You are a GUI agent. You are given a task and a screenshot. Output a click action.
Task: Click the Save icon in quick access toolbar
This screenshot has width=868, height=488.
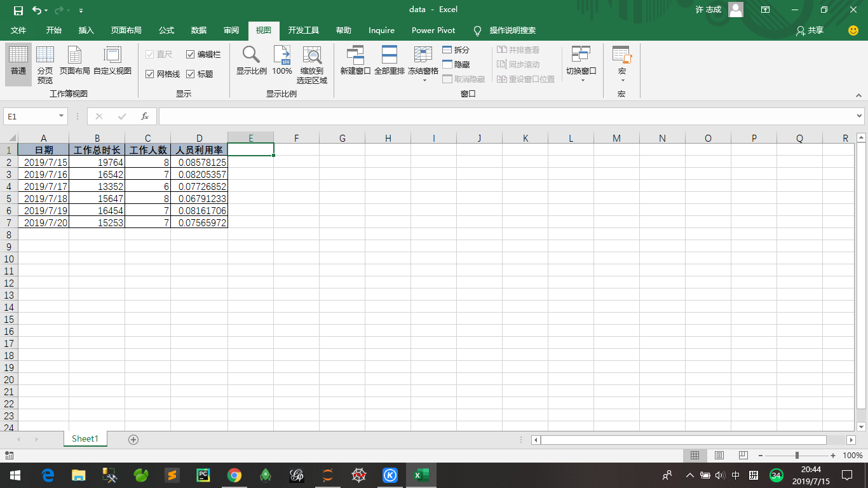18,10
